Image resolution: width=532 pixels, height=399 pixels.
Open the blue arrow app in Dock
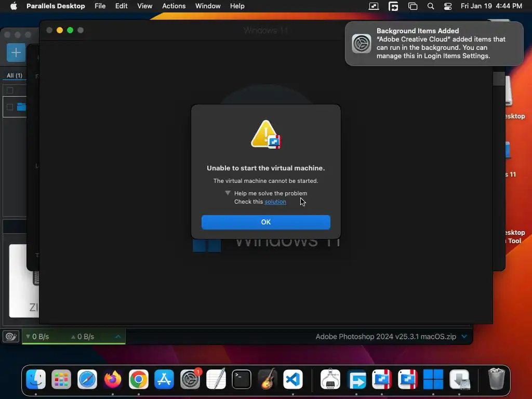pos(356,379)
